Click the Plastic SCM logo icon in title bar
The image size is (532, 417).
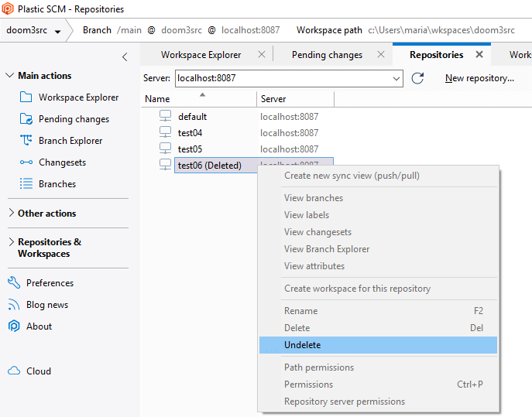[x=8, y=9]
